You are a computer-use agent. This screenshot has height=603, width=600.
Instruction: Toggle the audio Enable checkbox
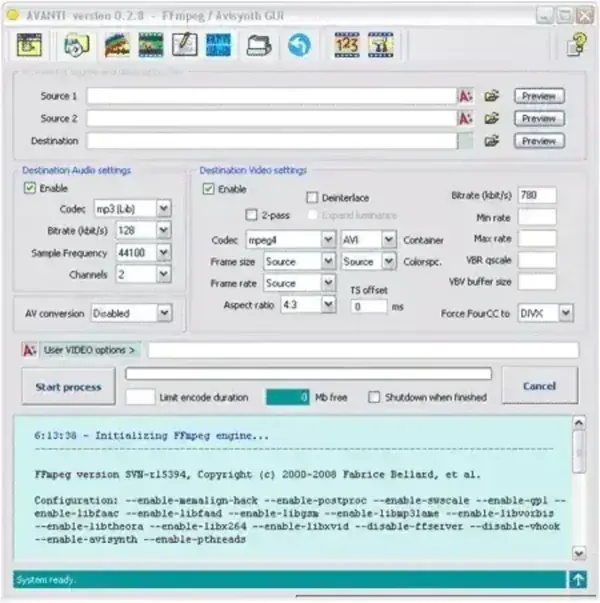pos(30,188)
